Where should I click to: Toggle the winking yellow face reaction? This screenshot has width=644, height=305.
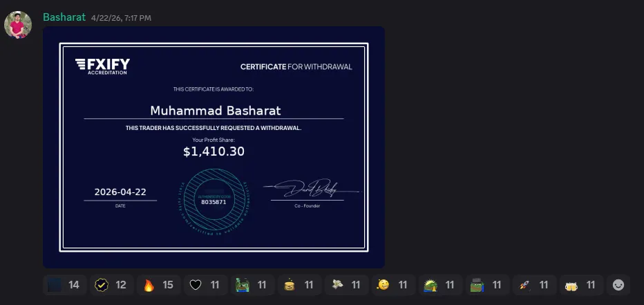pos(393,285)
